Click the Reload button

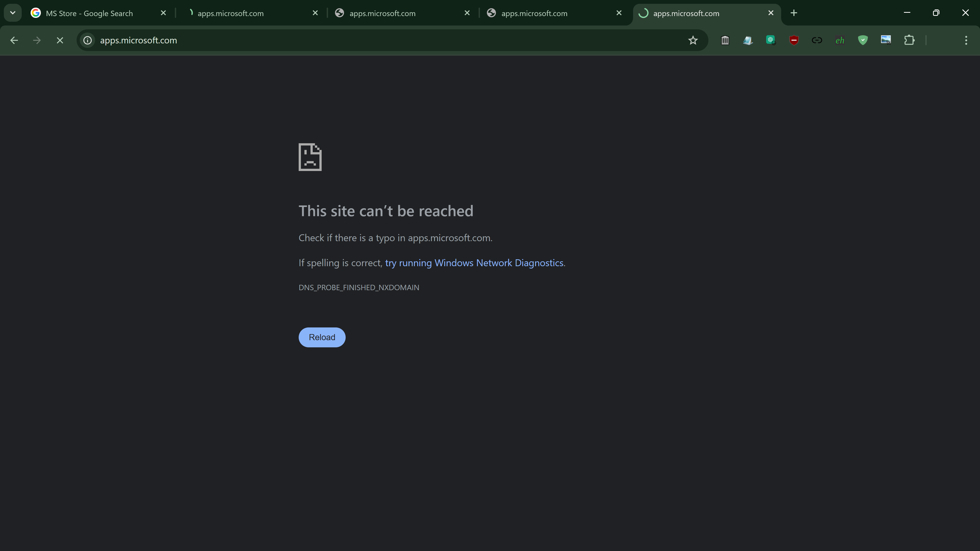(x=322, y=337)
